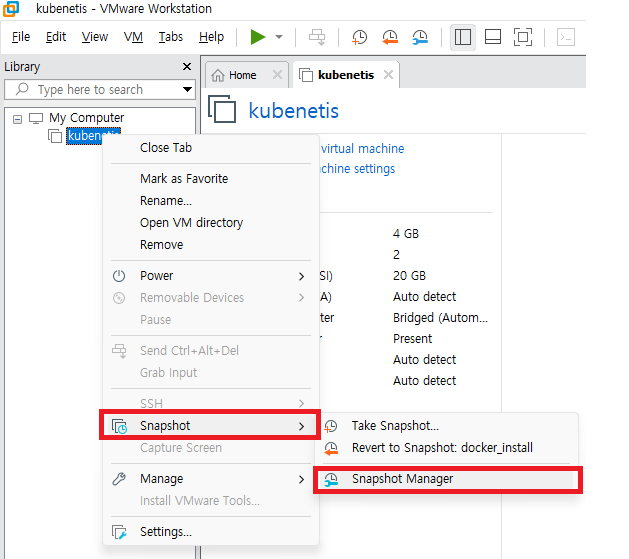Expand the Manage submenu arrow
The width and height of the screenshot is (629, 559).
click(x=301, y=479)
